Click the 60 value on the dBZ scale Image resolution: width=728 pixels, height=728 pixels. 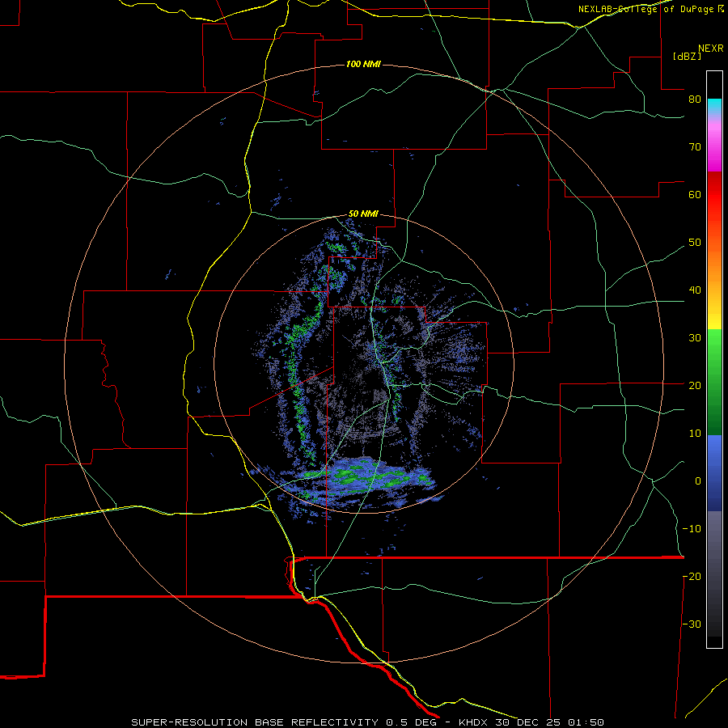click(695, 194)
